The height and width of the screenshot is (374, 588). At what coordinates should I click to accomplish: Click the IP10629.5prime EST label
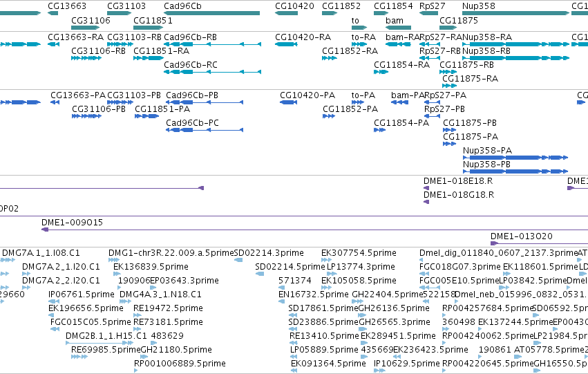(x=407, y=364)
